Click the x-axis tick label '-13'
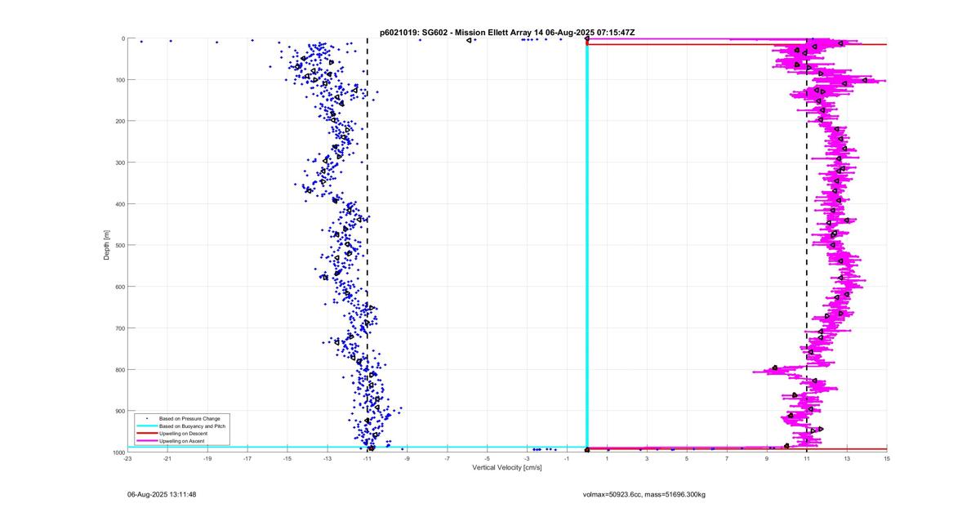Viewport: 980px width, 508px height. coord(327,458)
